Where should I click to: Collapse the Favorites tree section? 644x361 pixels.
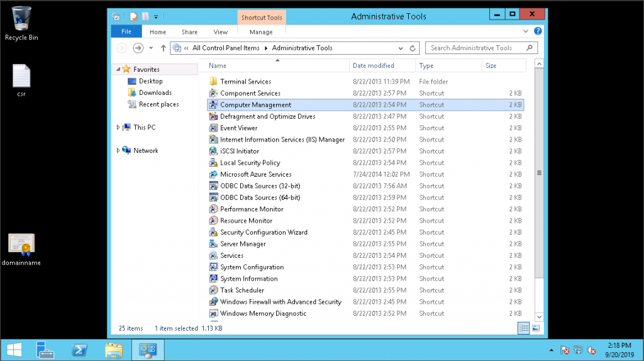tap(118, 69)
